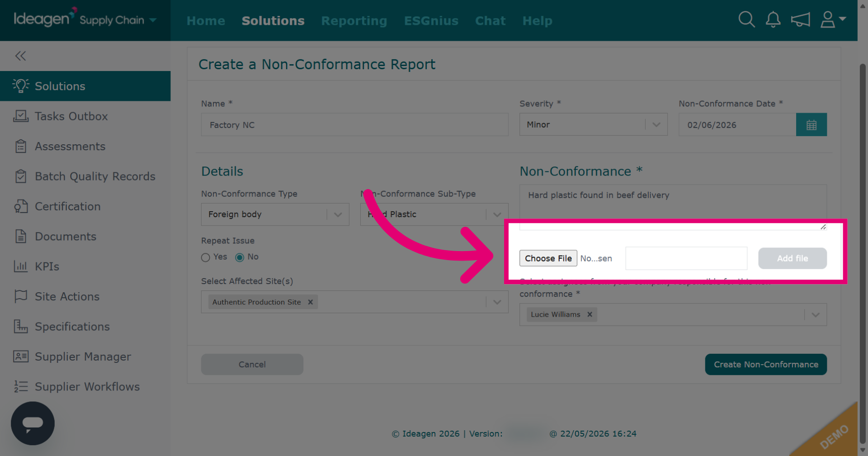The width and height of the screenshot is (868, 456).
Task: Open ESGnius in top navigation
Action: pyautogui.click(x=431, y=21)
